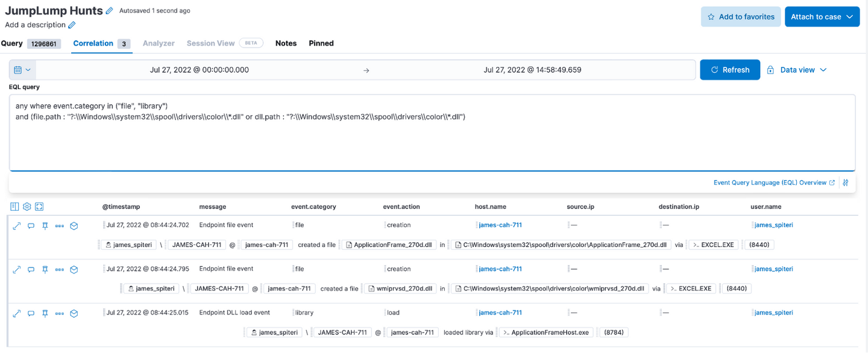The width and height of the screenshot is (868, 353).
Task: Open table settings gear icon
Action: coord(27,207)
